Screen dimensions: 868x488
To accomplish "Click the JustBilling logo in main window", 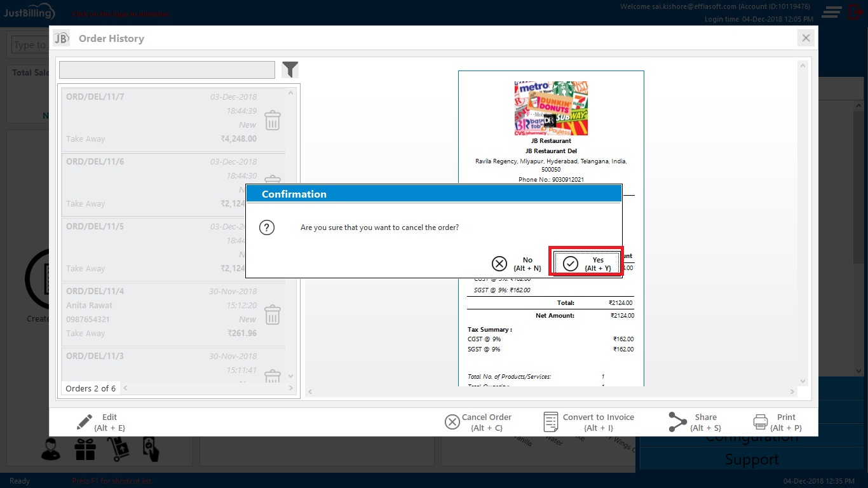I will (30, 13).
